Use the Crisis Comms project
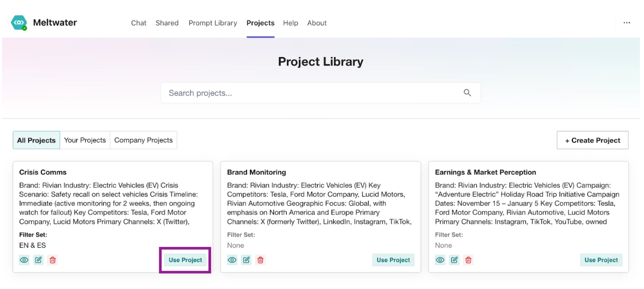This screenshot has width=644, height=289. [186, 260]
